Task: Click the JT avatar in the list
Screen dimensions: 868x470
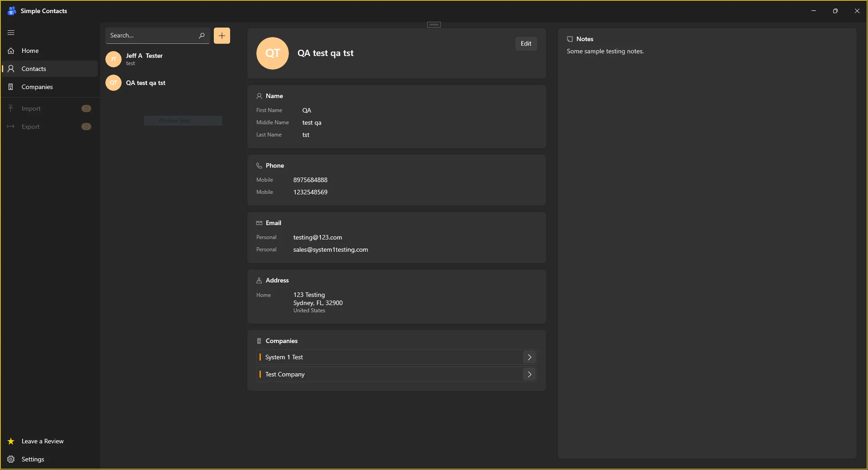Action: [x=113, y=59]
